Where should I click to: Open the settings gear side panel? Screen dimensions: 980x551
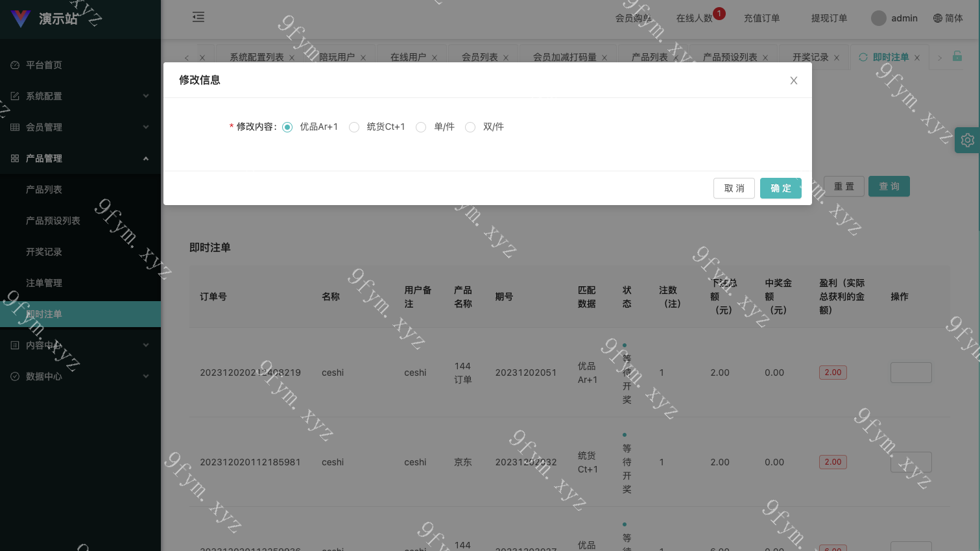point(967,140)
